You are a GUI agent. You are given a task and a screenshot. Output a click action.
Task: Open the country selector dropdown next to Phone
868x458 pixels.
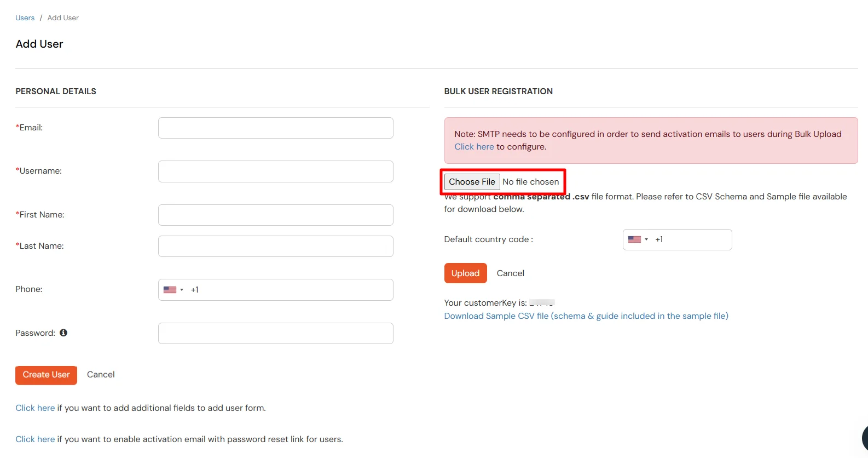[x=182, y=289]
